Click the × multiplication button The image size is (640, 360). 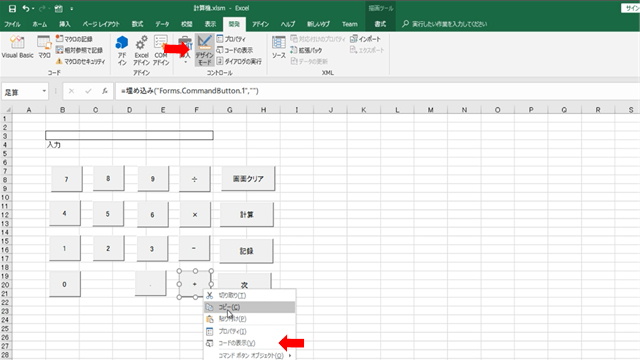195,215
